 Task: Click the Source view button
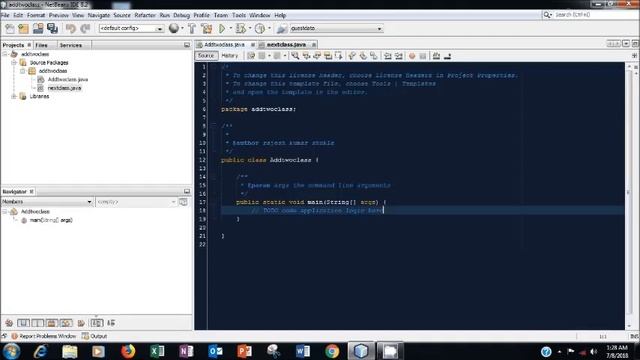pos(206,56)
